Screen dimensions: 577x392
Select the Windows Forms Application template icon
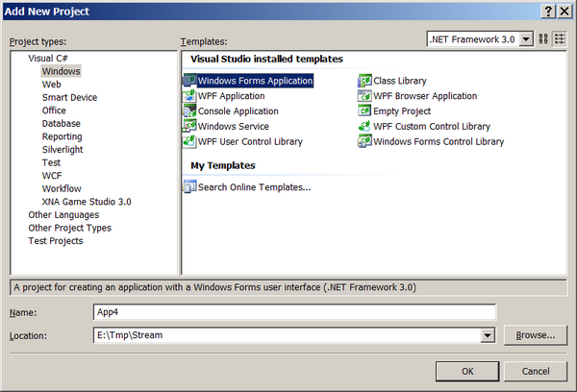click(x=189, y=81)
